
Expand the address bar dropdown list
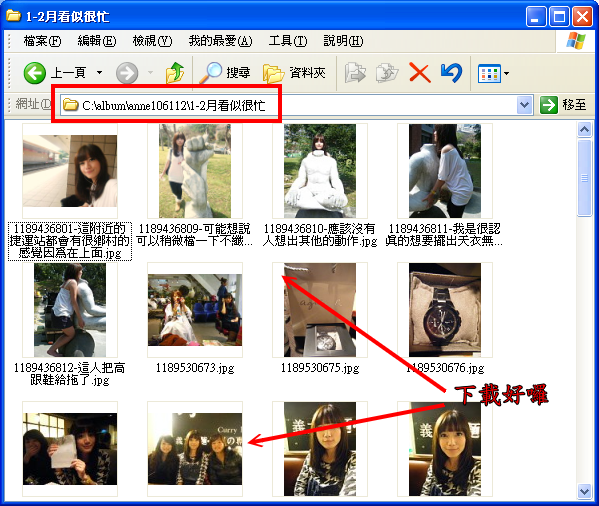click(525, 105)
